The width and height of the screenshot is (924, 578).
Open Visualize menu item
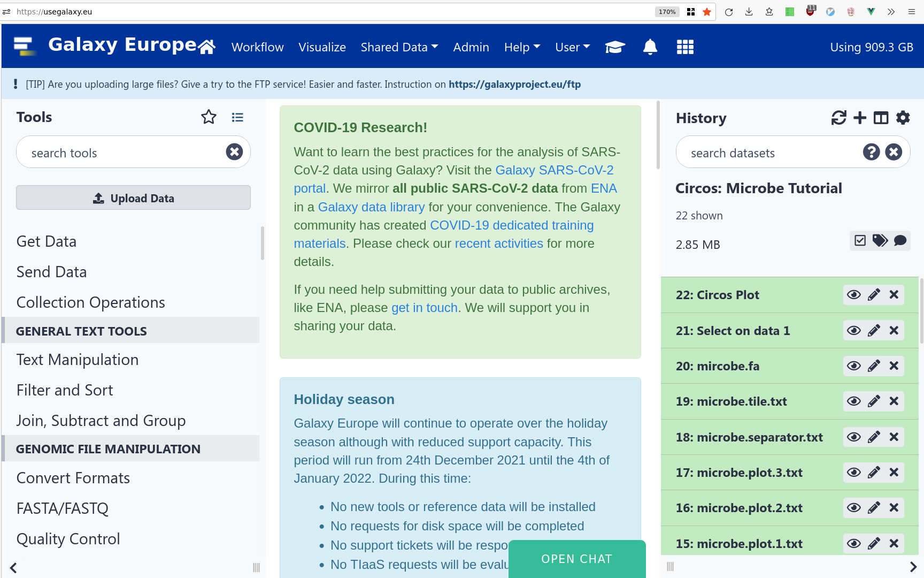coord(322,47)
